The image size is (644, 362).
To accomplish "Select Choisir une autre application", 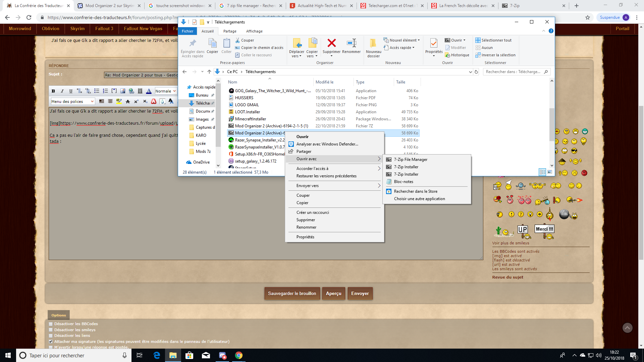I will tap(419, 199).
